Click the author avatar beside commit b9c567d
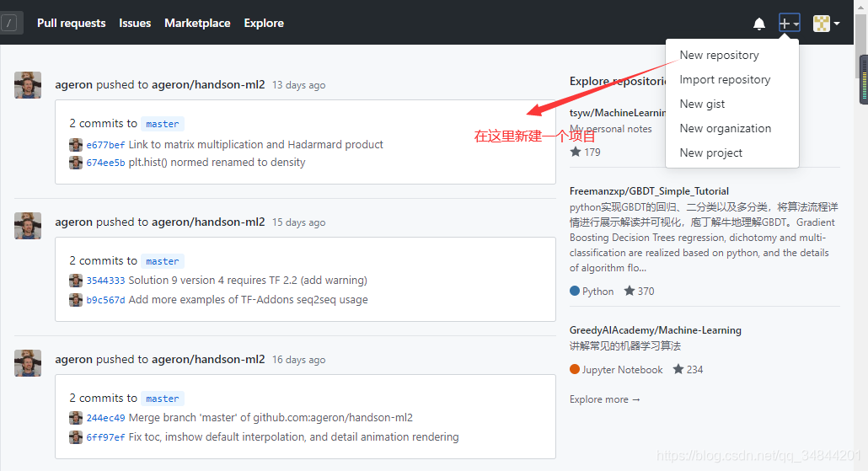This screenshot has width=868, height=471. 76,300
